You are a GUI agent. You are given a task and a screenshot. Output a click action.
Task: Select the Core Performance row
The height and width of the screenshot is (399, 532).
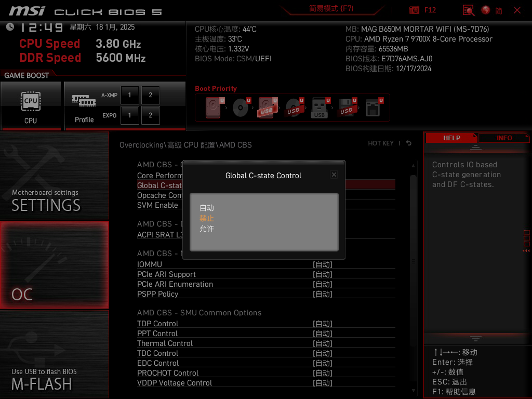[159, 176]
